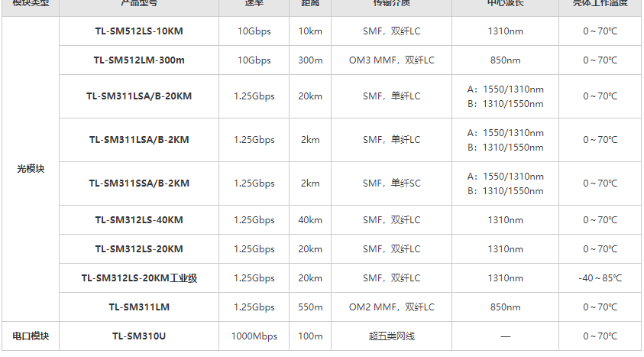Viewport: 644px width, 357px height.
Task: Select 850nm wavelength in TL-SM512LM-300m row
Action: [505, 60]
